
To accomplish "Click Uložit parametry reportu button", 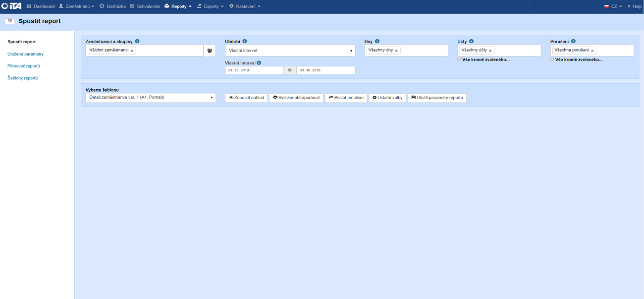I will point(437,98).
